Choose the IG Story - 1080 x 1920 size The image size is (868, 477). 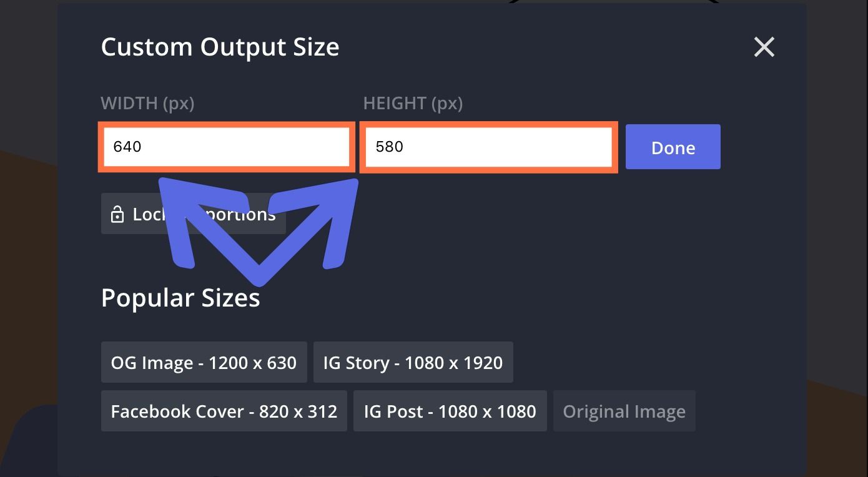click(413, 363)
